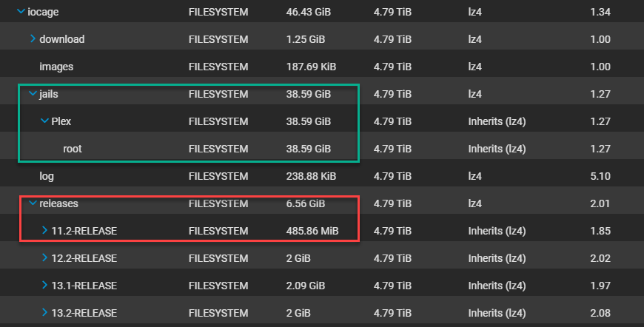Collapse the jails dataset chevron
The width and height of the screenshot is (644, 327).
[x=33, y=94]
